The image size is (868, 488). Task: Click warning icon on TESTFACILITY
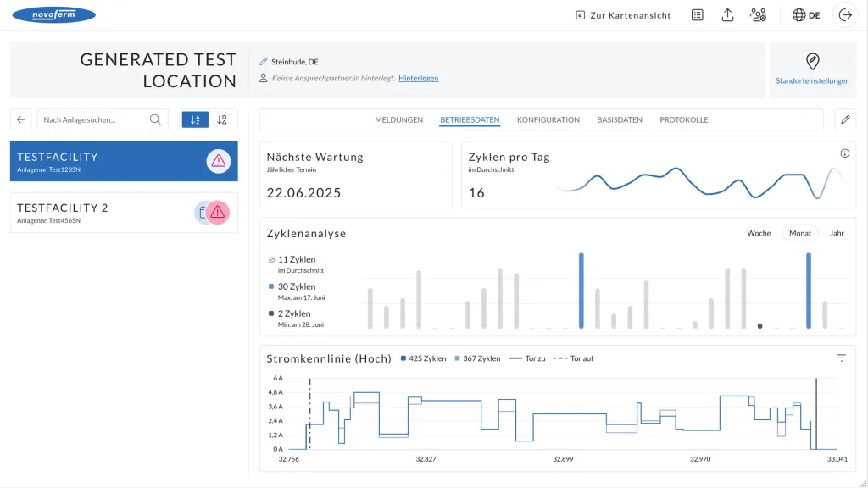[218, 161]
